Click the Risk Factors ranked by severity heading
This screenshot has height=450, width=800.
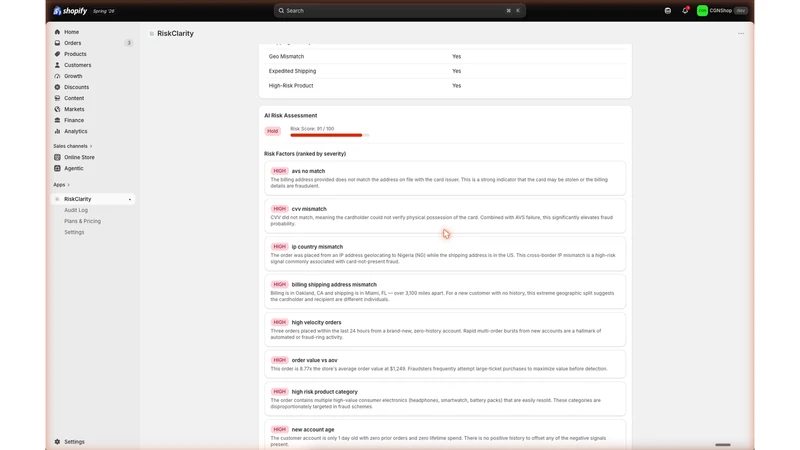pos(305,154)
